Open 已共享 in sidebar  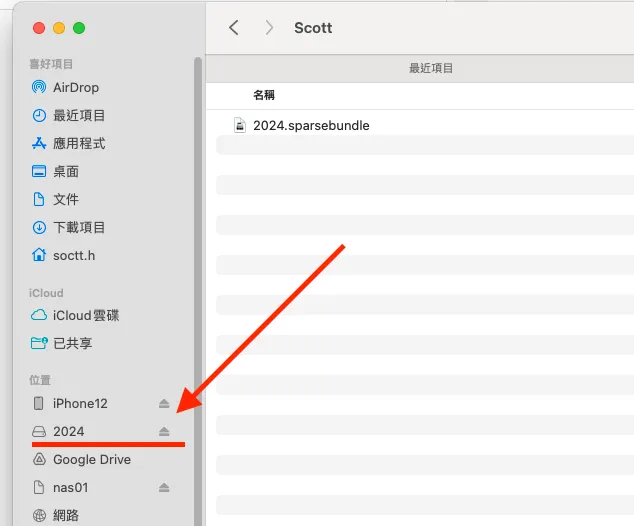point(72,343)
